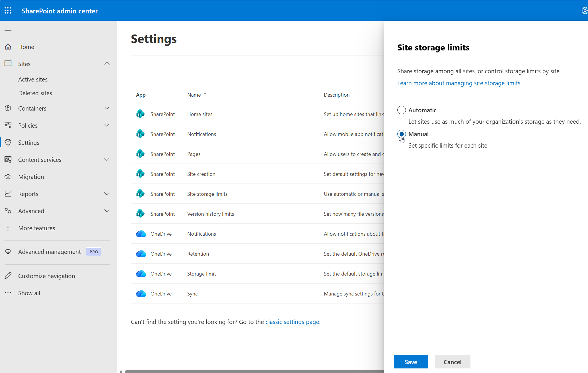Image resolution: width=588 pixels, height=373 pixels.
Task: Click the Show all ellipsis icon
Action: coord(8,293)
